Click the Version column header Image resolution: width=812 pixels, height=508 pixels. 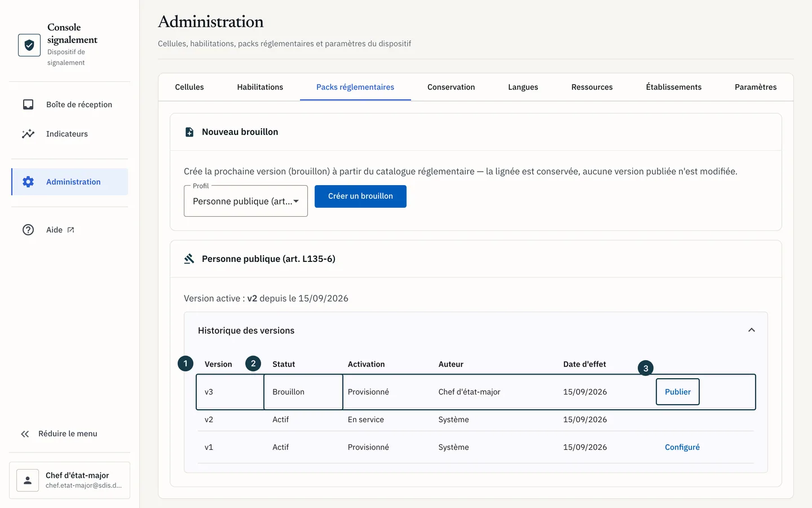pos(218,364)
